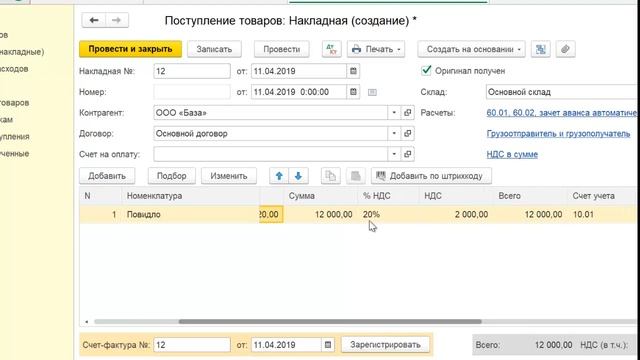Open Счет на оплату card icon
Screen dimensions: 640x360
click(x=407, y=154)
